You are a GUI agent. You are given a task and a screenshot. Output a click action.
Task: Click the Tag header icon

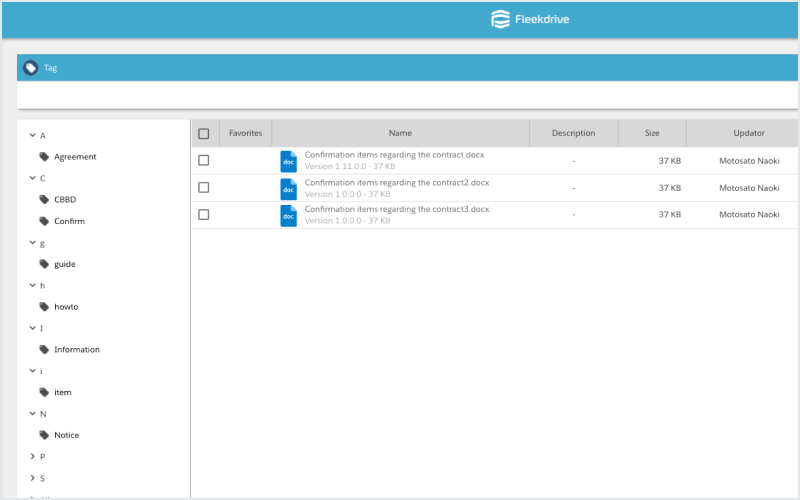coord(31,68)
